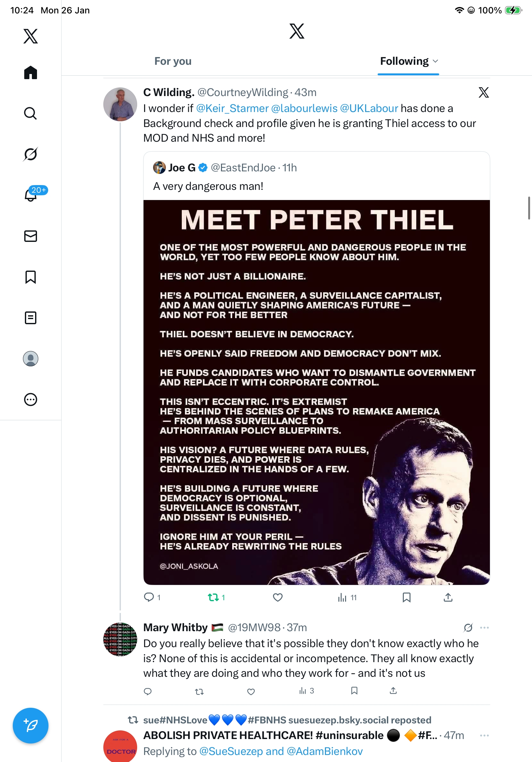Image resolution: width=532 pixels, height=762 pixels.
Task: Switch to the For you tab
Action: pos(173,61)
